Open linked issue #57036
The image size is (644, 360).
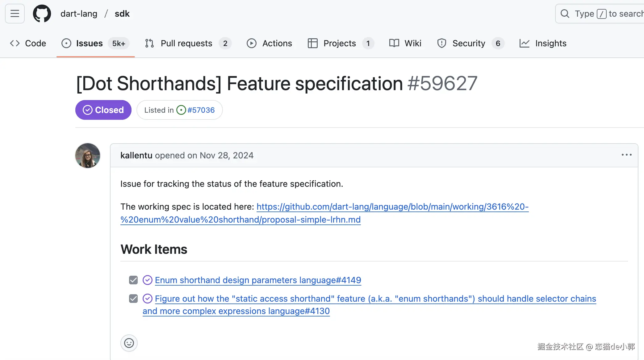[x=201, y=110]
